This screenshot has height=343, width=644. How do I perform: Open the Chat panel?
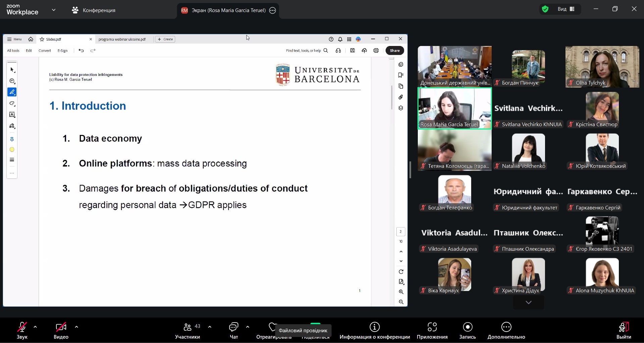pyautogui.click(x=234, y=330)
